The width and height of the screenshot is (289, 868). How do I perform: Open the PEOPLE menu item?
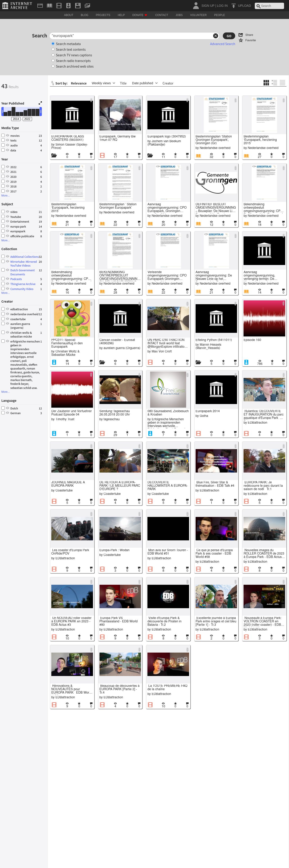[x=219, y=15]
